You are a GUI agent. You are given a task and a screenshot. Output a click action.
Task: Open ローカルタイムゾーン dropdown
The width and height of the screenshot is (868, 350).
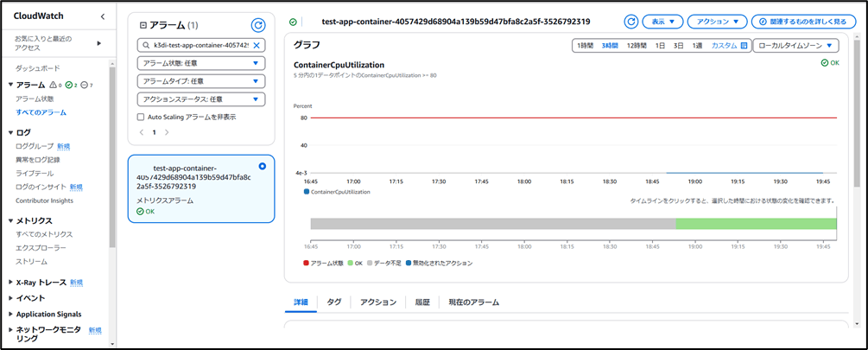pos(795,46)
